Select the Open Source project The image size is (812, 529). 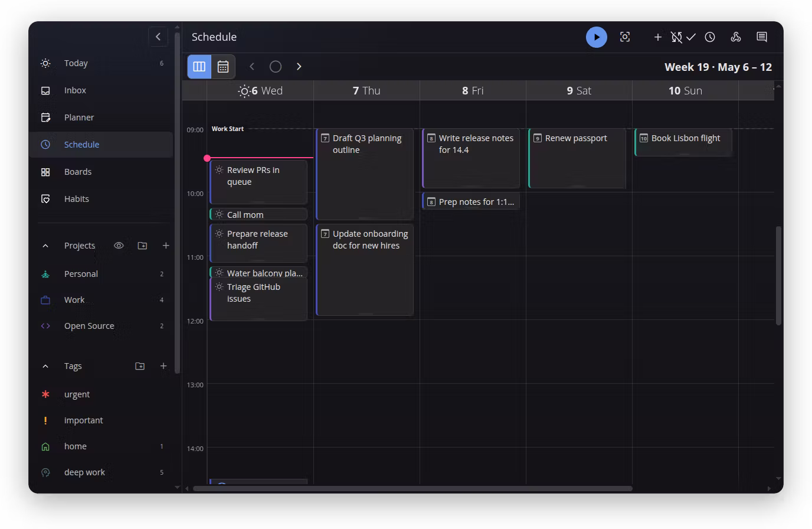click(101, 326)
